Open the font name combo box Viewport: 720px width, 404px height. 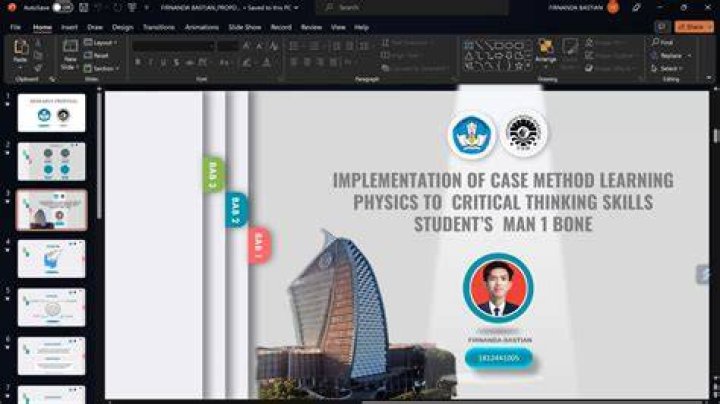174,46
